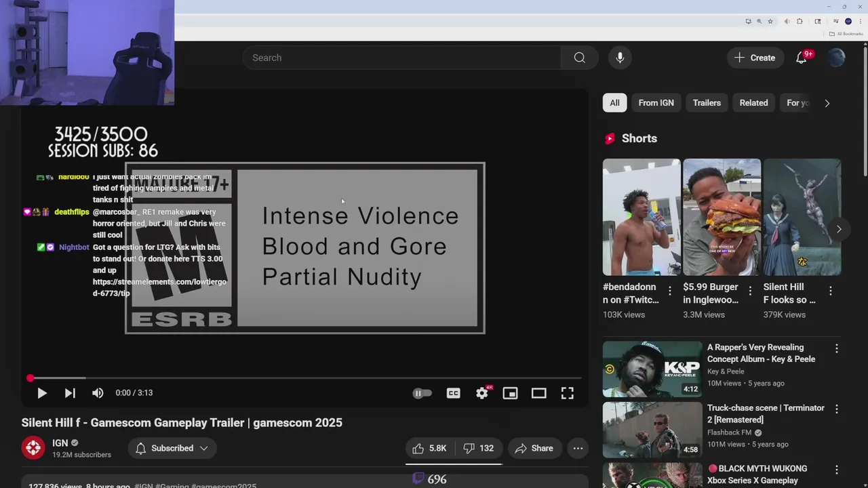Open the #bendadonn Shorts thumbnail
The height and width of the screenshot is (488, 868).
tap(641, 217)
